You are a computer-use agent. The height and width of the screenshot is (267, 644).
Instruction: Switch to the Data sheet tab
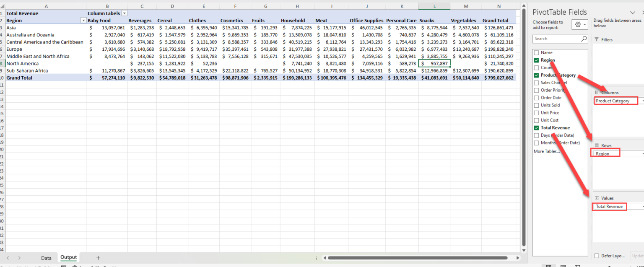point(46,258)
